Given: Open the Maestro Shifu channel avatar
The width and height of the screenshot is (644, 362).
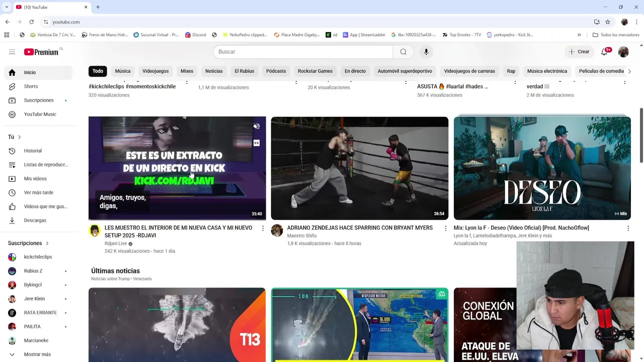Looking at the screenshot, I should [277, 230].
